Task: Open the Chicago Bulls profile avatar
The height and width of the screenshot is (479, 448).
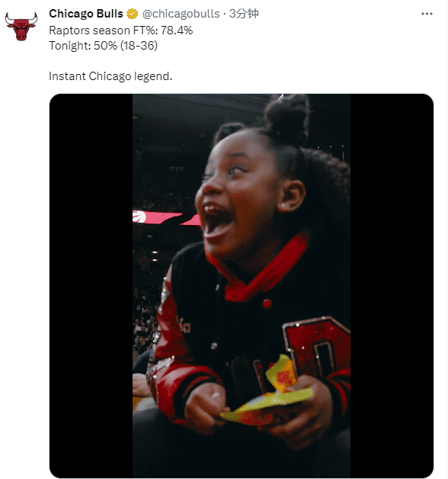Action: point(21,26)
